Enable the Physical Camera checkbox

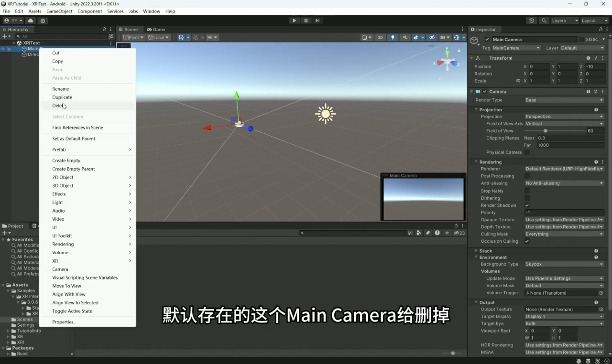pos(527,152)
